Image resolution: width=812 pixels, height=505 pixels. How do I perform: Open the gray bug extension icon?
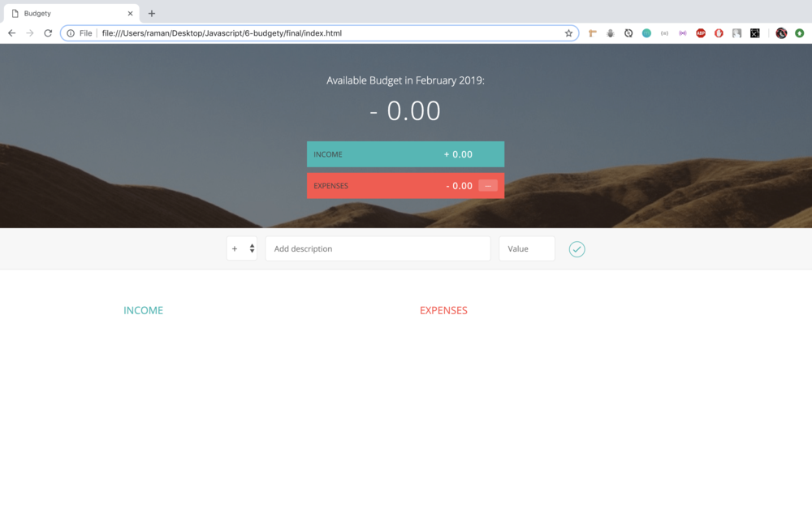(610, 33)
